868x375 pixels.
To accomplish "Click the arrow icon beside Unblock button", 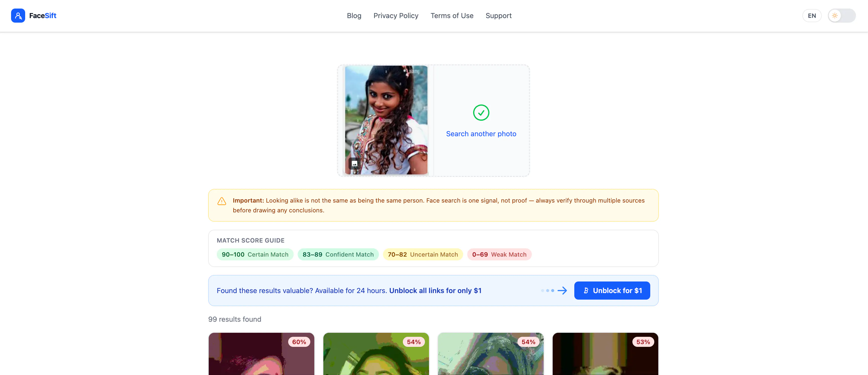I will 562,291.
